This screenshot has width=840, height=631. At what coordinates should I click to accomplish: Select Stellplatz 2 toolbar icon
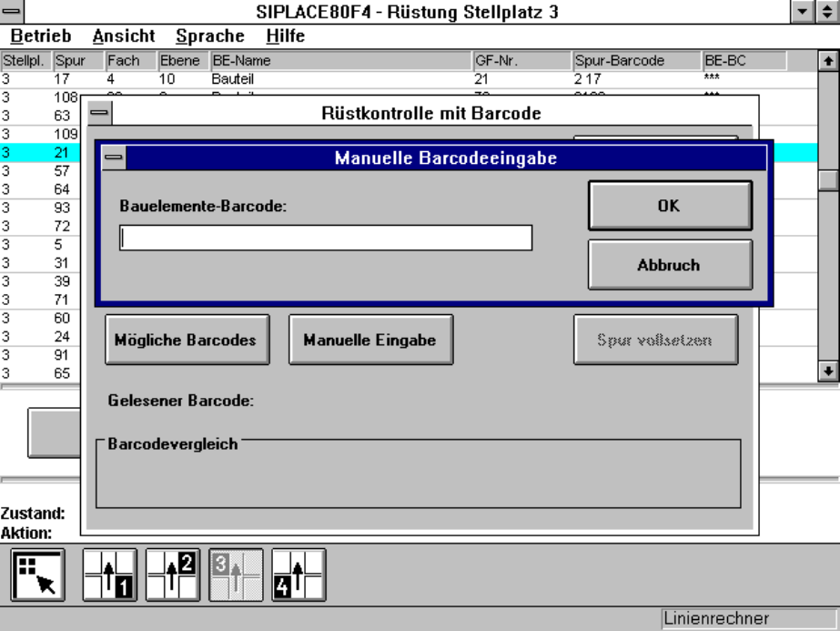[x=173, y=575]
